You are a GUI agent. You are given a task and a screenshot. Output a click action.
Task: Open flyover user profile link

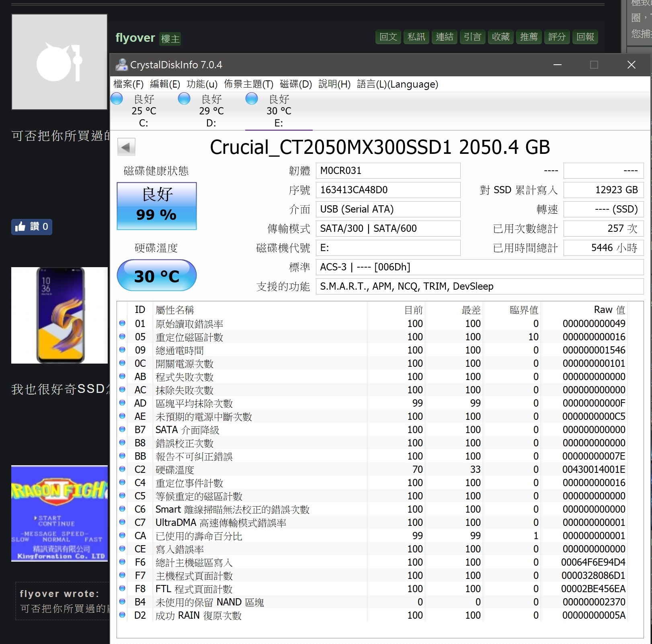pyautogui.click(x=135, y=38)
